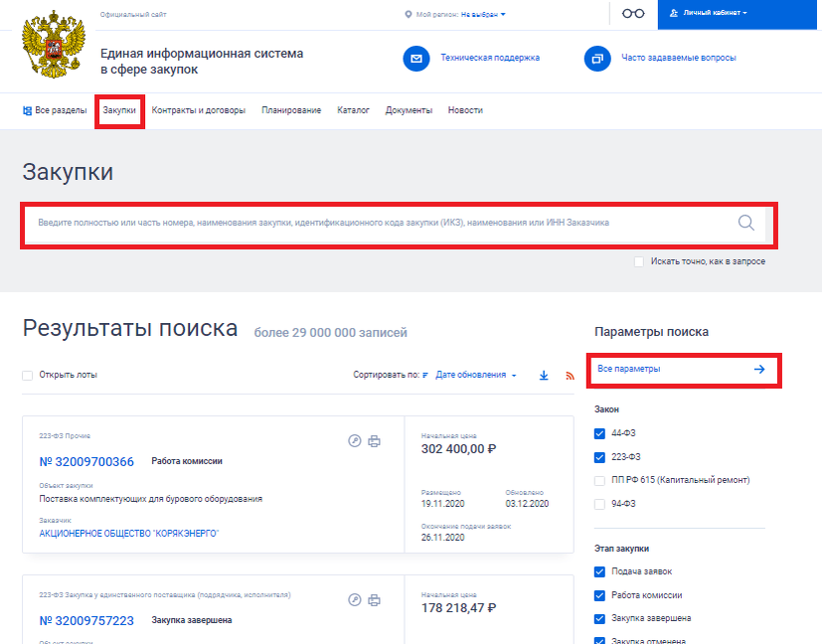The height and width of the screenshot is (644, 822).
Task: Click the envelope icon for Техническая поддержка
Action: click(416, 59)
